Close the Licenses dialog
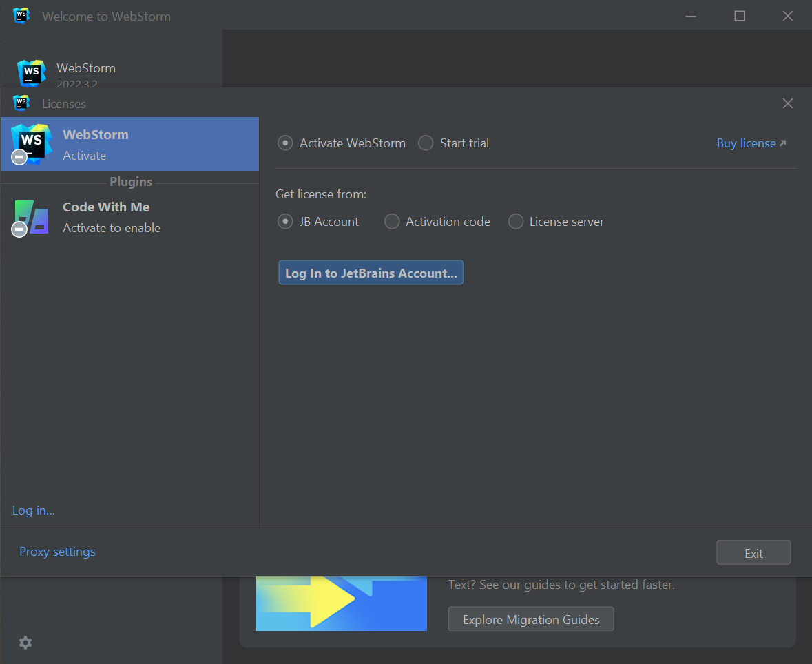This screenshot has height=664, width=812. pos(788,103)
